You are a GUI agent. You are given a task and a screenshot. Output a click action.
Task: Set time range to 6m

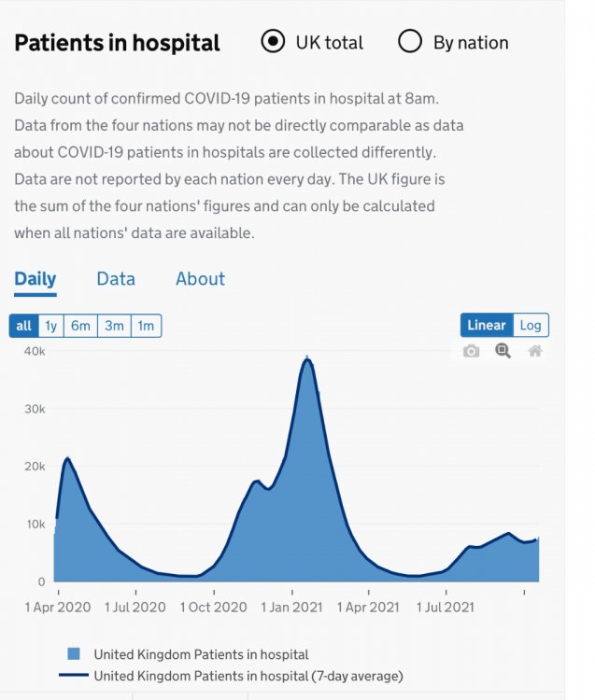coord(81,326)
